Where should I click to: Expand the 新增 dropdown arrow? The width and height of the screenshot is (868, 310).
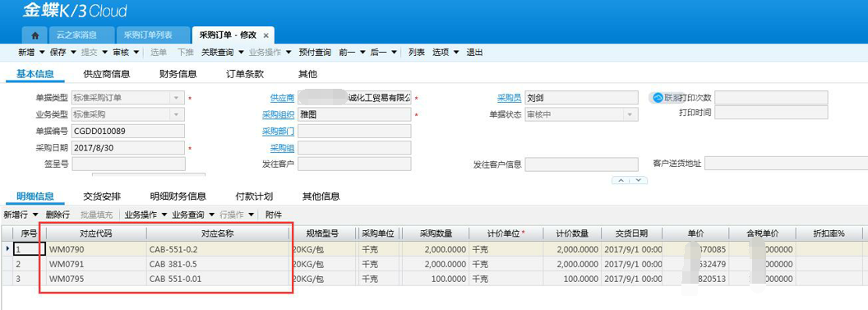tap(42, 53)
